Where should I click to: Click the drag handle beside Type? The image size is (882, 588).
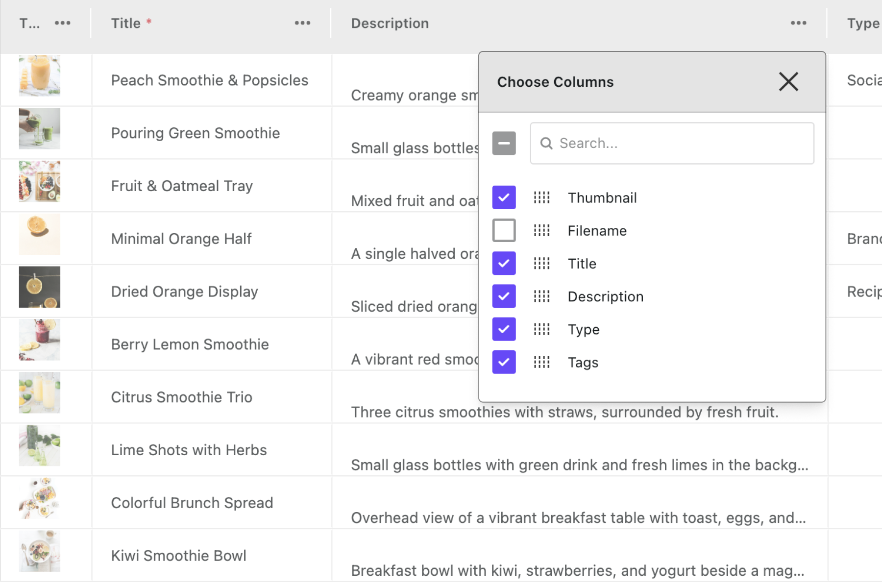pyautogui.click(x=541, y=329)
